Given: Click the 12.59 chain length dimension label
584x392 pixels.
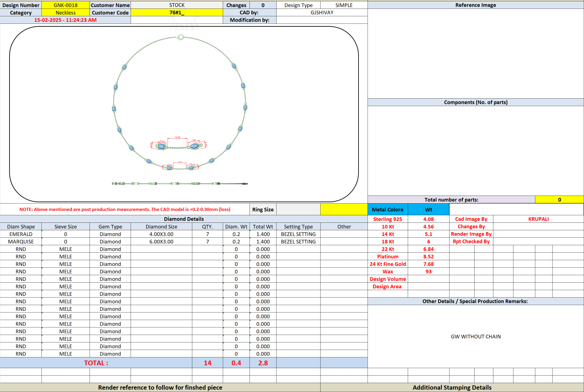Looking at the screenshot, I should point(177,137).
